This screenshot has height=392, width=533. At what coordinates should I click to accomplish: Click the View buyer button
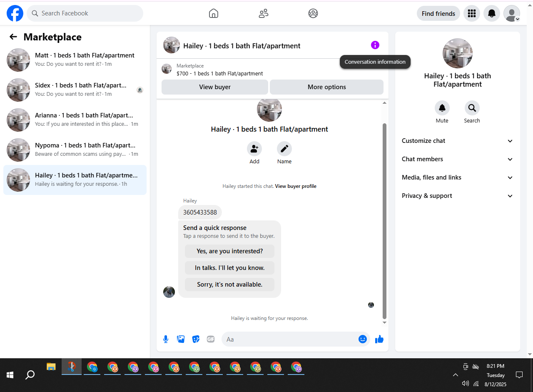tap(215, 87)
